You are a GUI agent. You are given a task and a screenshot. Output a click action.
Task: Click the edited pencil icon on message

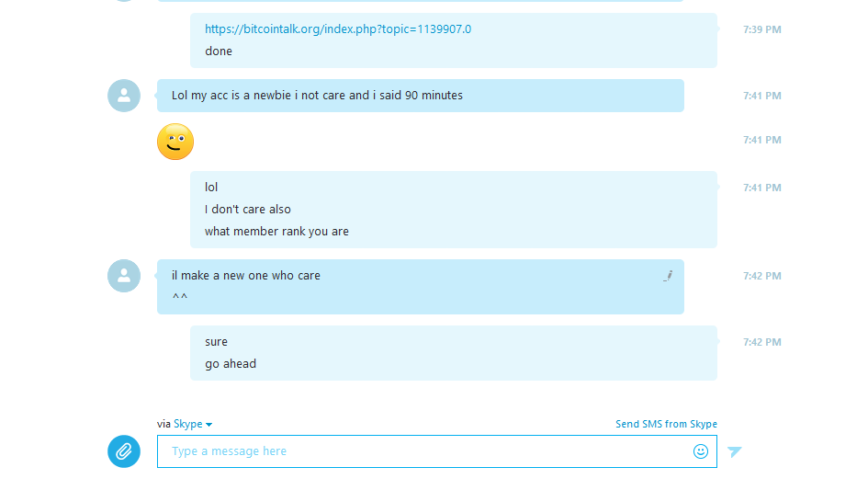(x=668, y=276)
